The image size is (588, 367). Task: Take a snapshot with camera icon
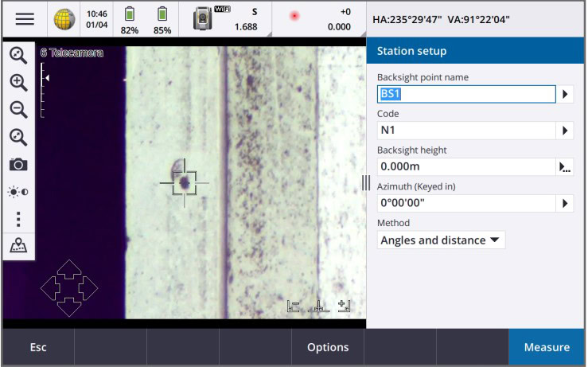click(x=18, y=164)
